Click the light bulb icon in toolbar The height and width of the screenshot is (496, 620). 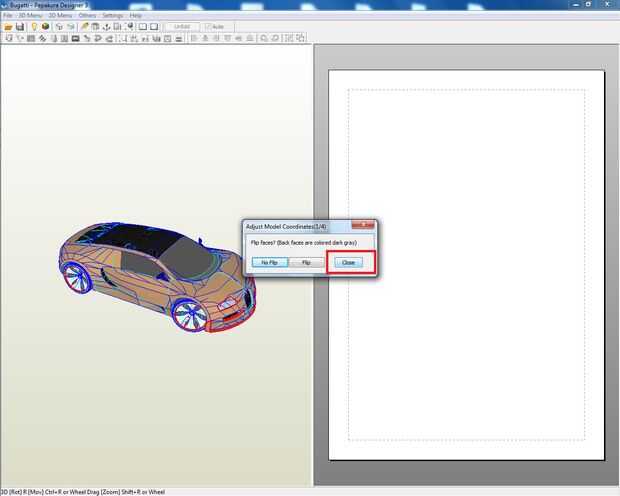[x=33, y=26]
